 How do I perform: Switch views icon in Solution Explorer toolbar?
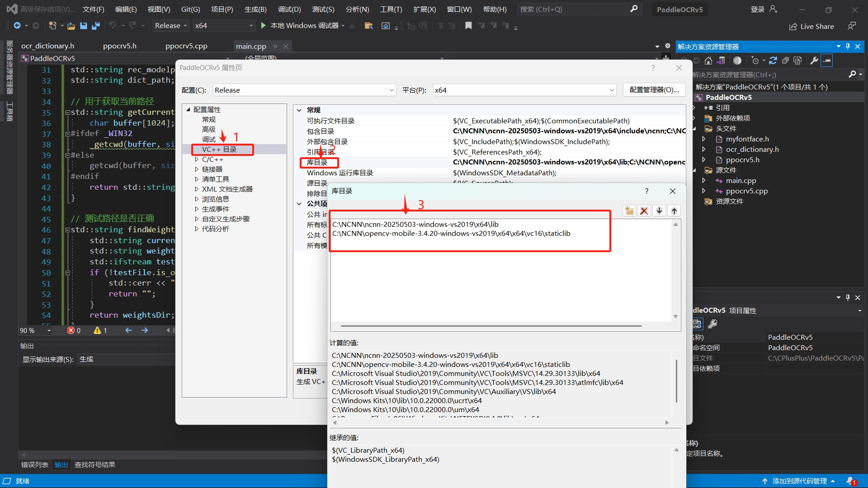pyautogui.click(x=721, y=61)
